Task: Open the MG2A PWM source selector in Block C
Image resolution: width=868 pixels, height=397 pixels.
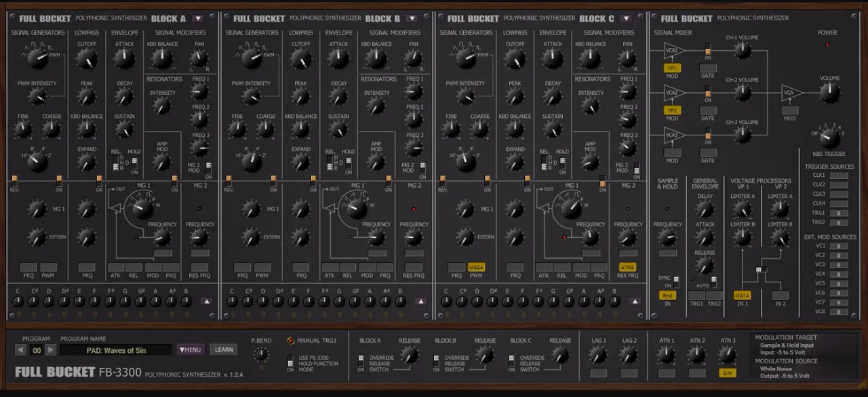Action: pyautogui.click(x=476, y=267)
